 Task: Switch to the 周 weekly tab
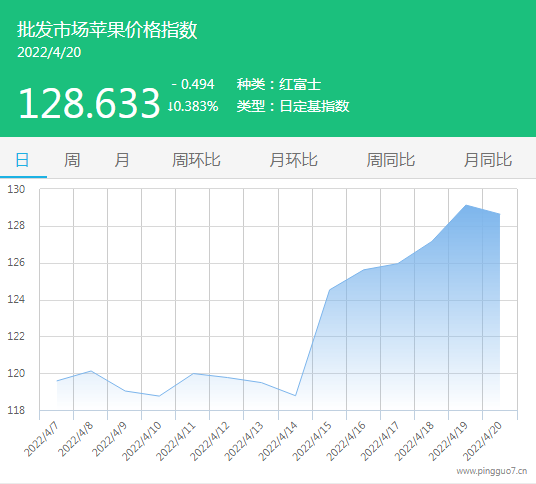(72, 160)
